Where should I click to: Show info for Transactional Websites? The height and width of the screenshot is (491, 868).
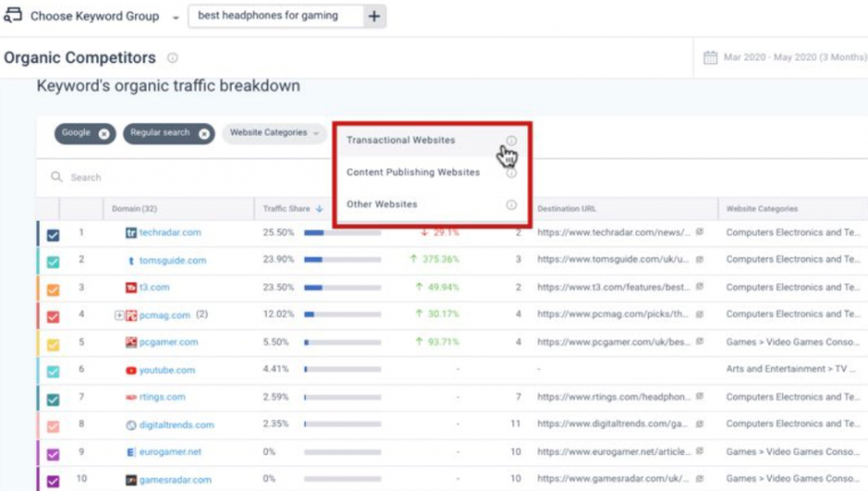512,140
